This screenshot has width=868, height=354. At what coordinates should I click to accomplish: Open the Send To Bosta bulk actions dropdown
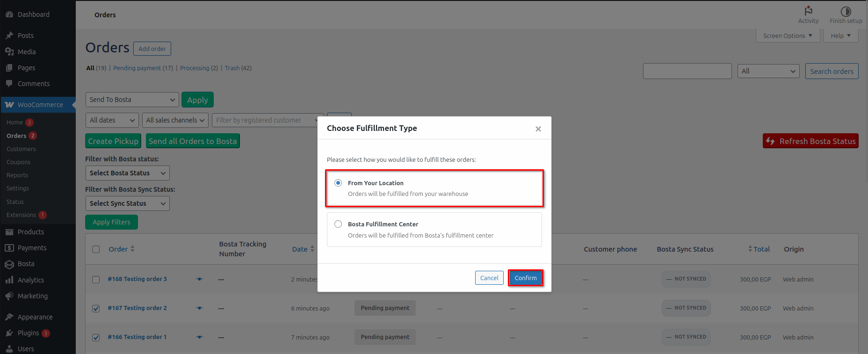132,100
